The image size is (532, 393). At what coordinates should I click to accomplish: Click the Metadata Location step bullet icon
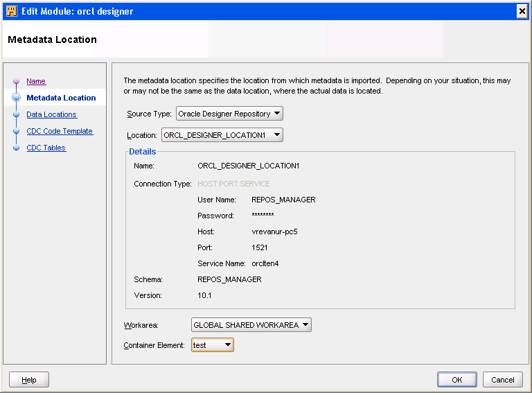[16, 98]
